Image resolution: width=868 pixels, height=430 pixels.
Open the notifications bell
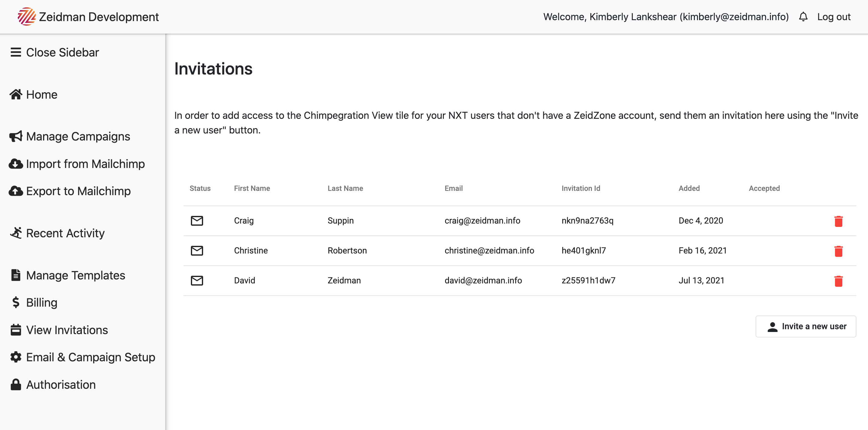point(803,16)
